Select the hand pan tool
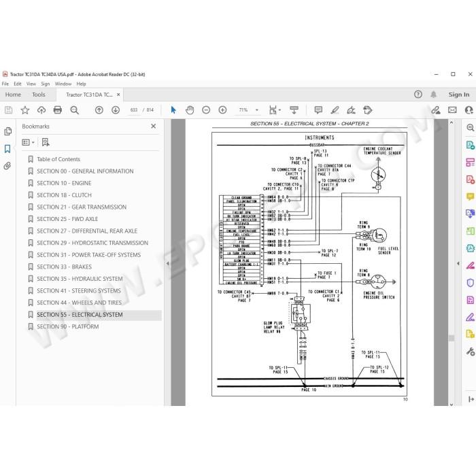The height and width of the screenshot is (476, 476). click(x=190, y=110)
